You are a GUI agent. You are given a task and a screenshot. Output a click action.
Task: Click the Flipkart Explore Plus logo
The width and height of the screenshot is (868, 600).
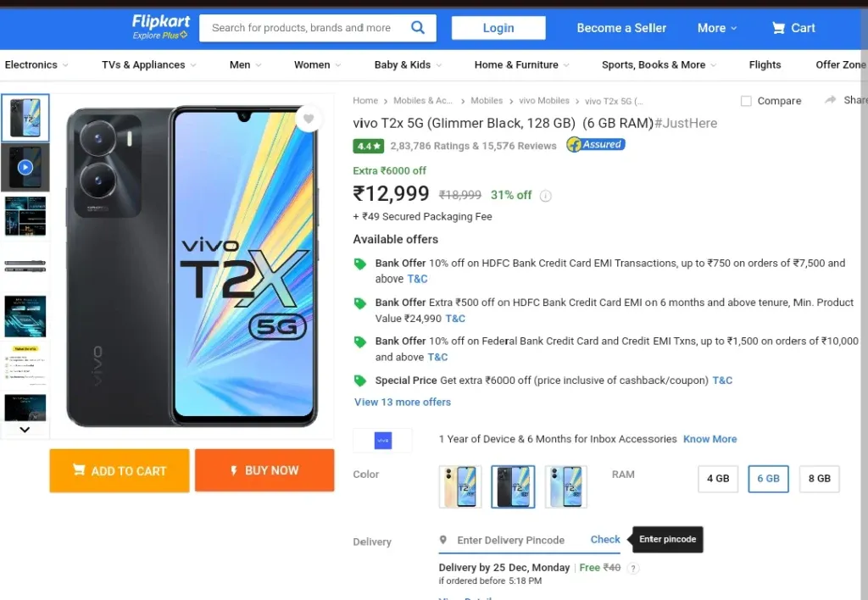coord(160,27)
